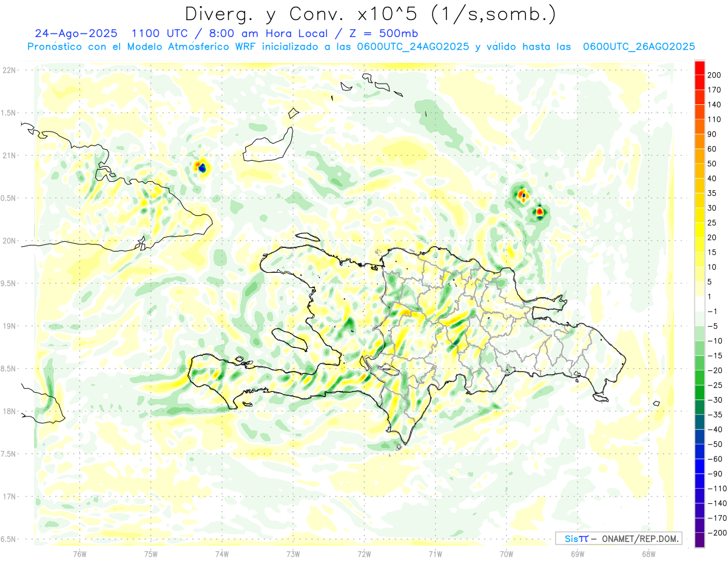Click the '22N' latitude label
Viewport: 728px width, 562px height.
(9, 70)
